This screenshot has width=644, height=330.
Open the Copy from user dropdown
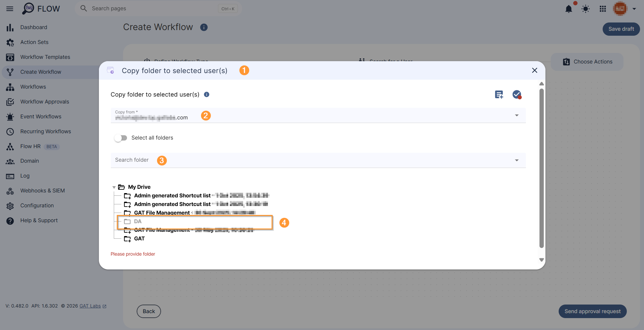(x=318, y=115)
